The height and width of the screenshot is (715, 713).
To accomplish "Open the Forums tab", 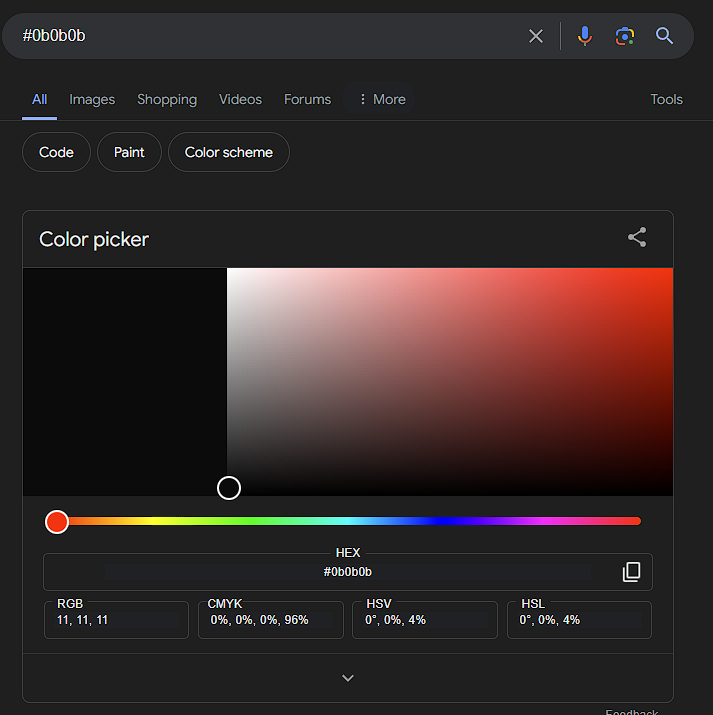I will point(307,99).
